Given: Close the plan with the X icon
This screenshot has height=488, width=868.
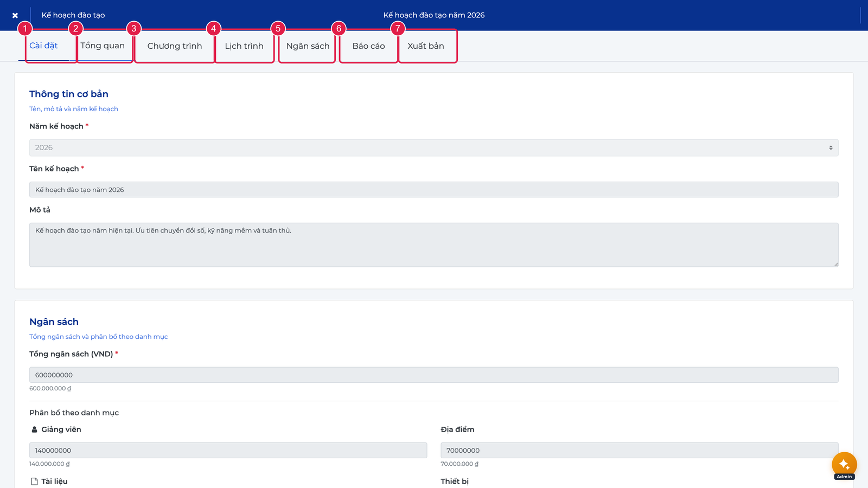Looking at the screenshot, I should coord(15,15).
